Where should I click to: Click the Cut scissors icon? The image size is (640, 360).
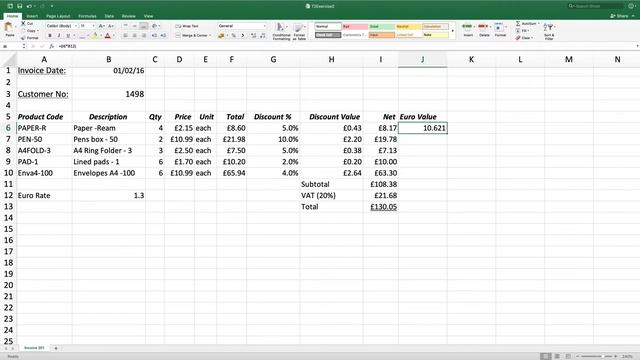point(23,24)
